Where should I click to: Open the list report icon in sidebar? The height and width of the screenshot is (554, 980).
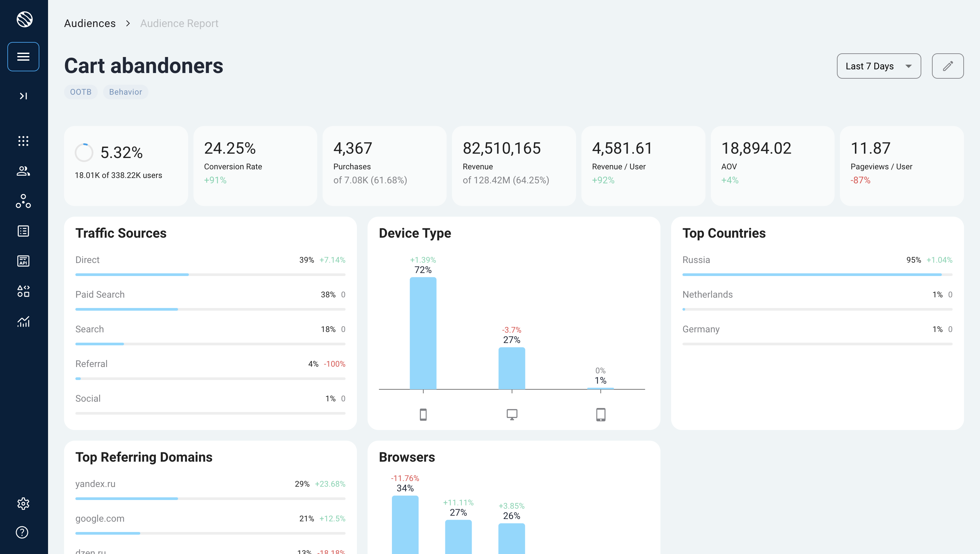(x=23, y=231)
